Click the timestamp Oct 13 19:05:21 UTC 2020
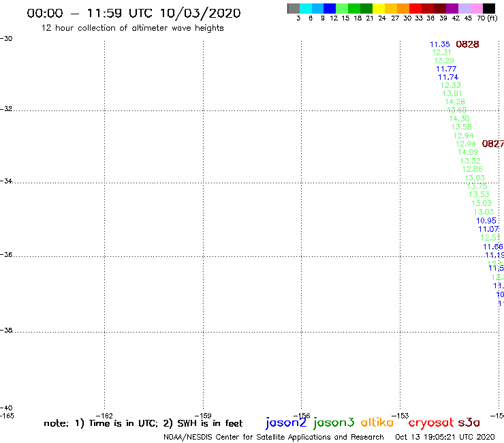This screenshot has width=504, height=443. pos(445,437)
